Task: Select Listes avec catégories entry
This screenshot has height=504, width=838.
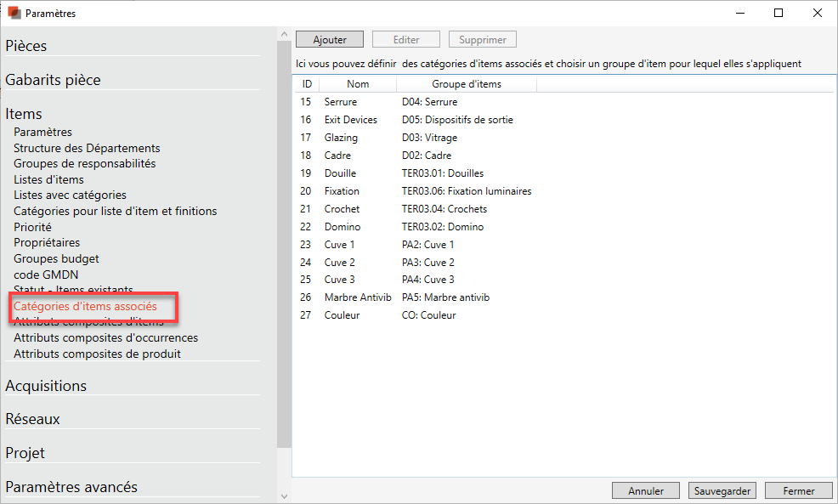Action: [x=70, y=195]
